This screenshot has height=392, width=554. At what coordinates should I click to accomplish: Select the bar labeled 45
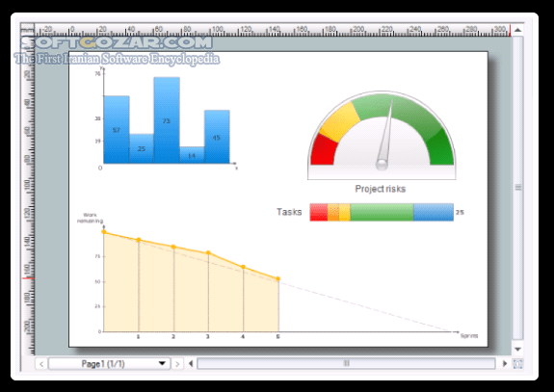[217, 137]
